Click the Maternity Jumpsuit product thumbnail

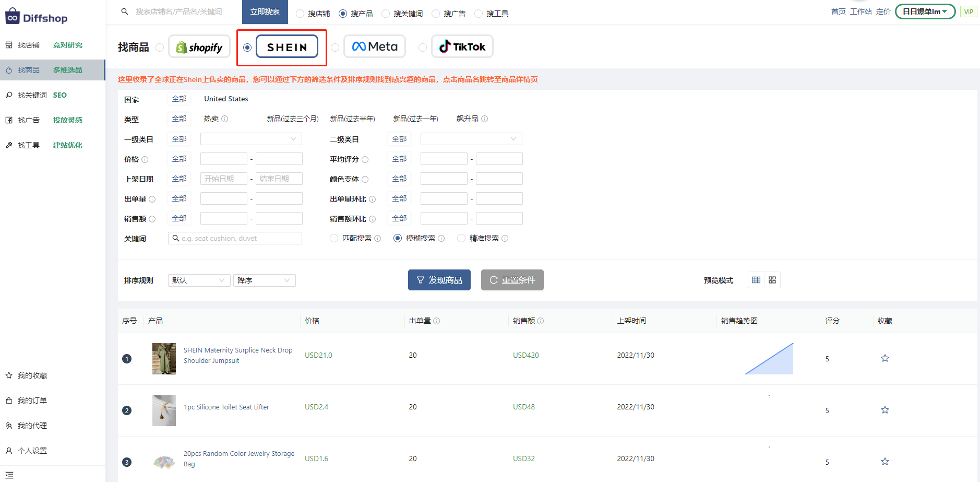164,359
